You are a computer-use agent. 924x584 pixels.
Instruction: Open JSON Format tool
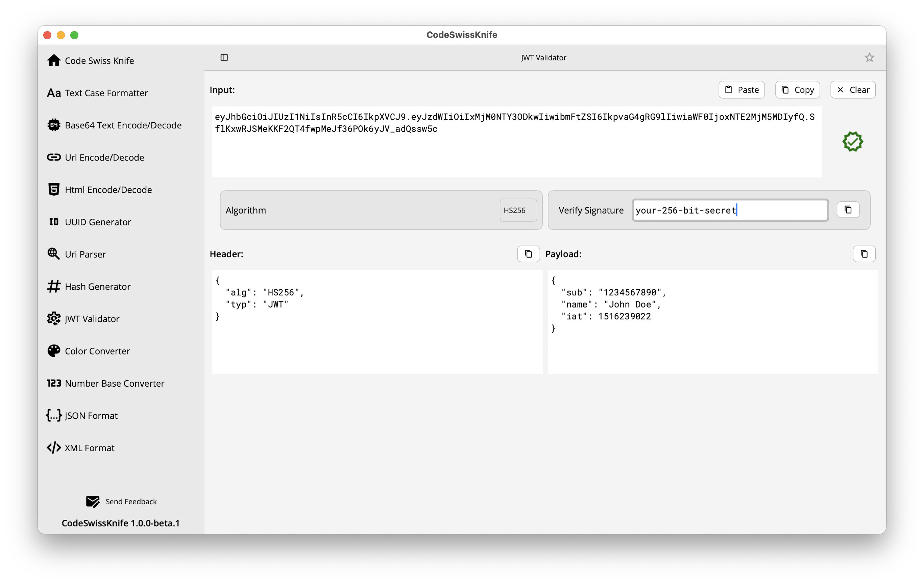point(91,415)
